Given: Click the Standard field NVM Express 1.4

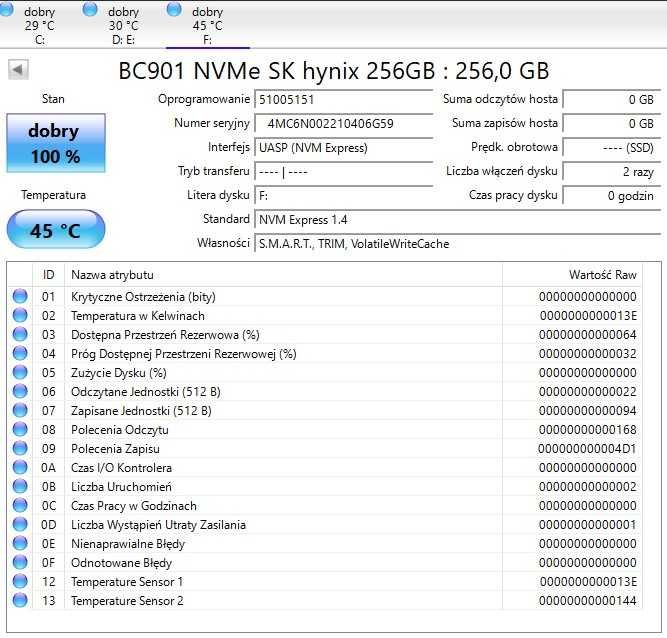Looking at the screenshot, I should coord(458,220).
